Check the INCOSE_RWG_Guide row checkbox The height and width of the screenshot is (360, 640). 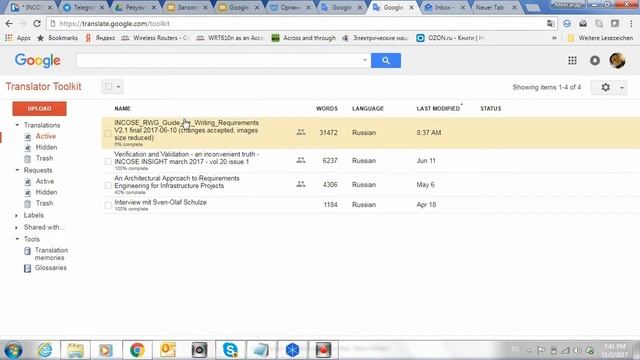pos(108,133)
